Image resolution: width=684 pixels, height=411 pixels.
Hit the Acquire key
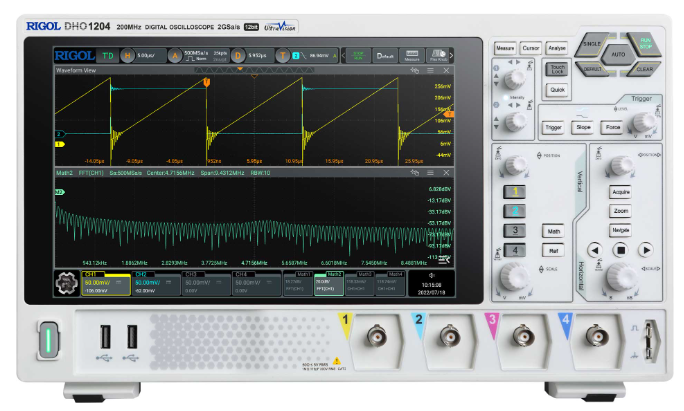coord(621,192)
